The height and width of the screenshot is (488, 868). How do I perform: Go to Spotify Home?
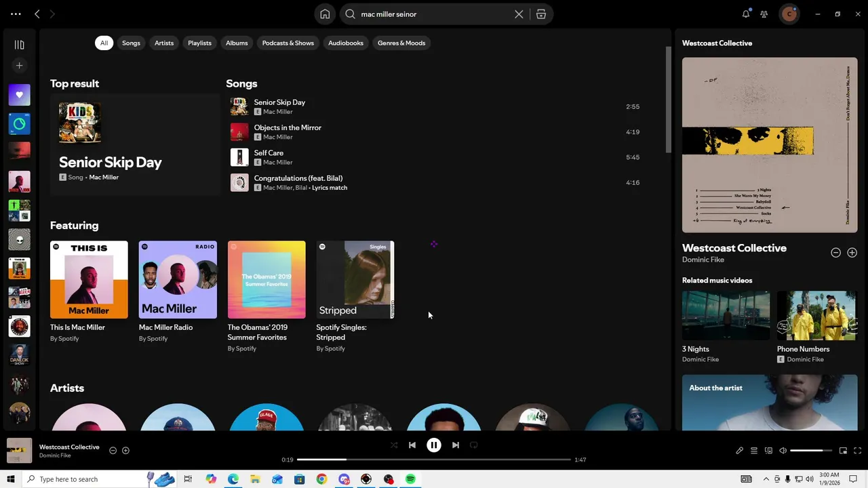325,14
